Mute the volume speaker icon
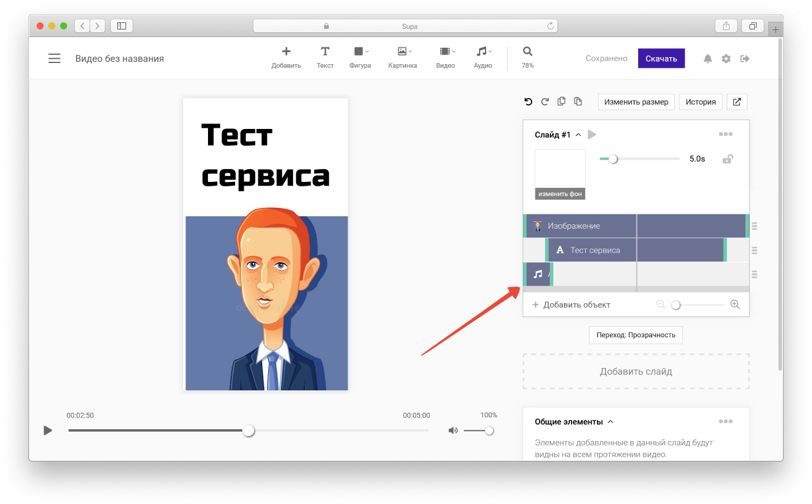Screen dimensions: 812x504 pos(453,430)
